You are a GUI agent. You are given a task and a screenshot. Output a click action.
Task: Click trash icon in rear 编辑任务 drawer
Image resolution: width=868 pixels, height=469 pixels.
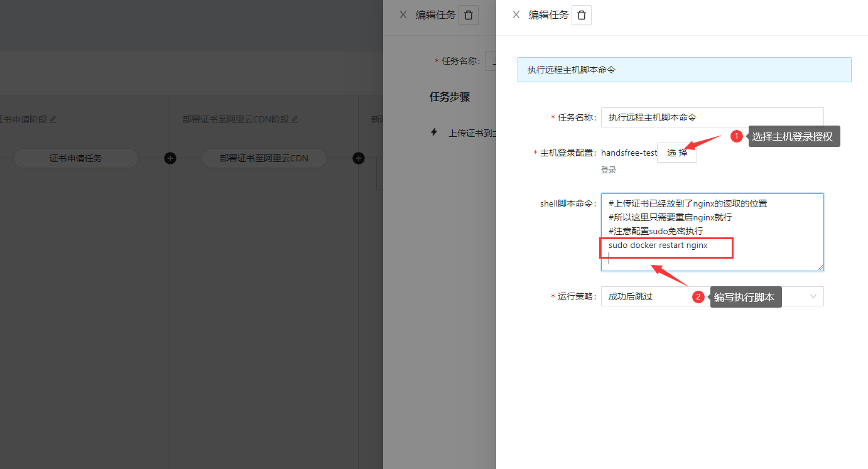(x=468, y=15)
